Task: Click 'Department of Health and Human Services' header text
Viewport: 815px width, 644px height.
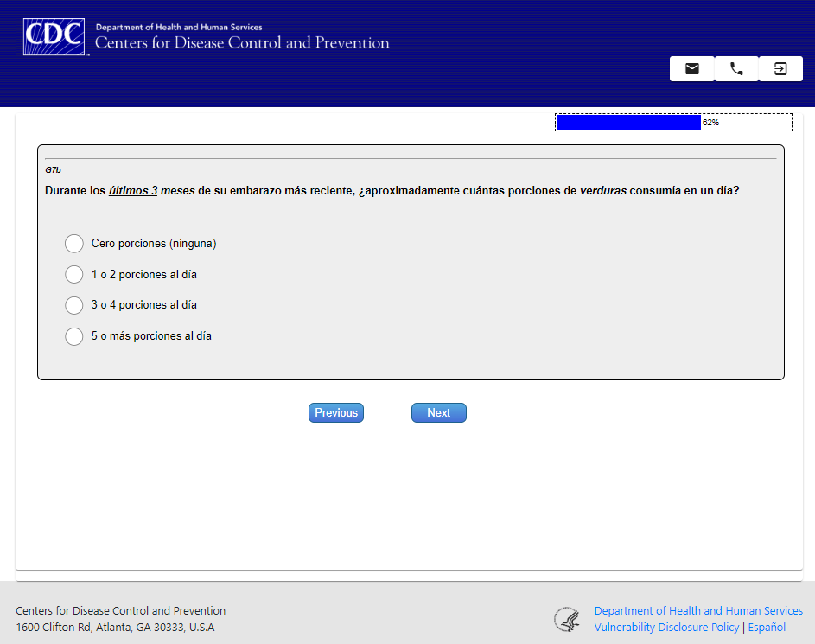Action: coord(179,27)
